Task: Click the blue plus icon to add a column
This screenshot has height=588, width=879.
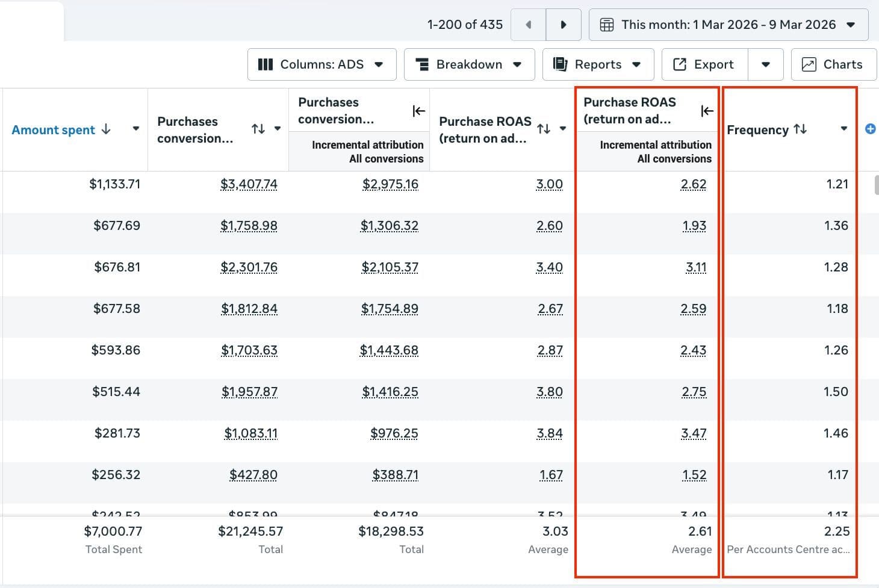Action: 871,128
